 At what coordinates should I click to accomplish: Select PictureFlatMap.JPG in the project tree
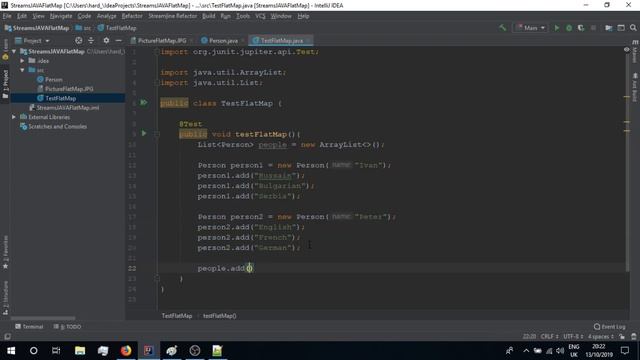pyautogui.click(x=69, y=89)
